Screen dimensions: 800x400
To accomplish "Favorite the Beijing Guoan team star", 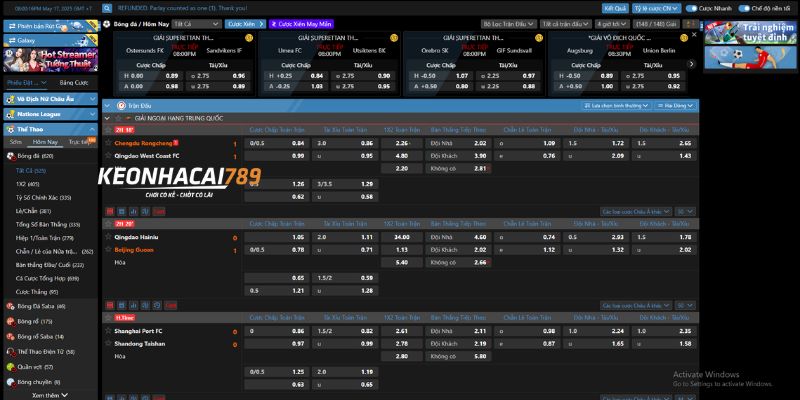I will (x=108, y=249).
